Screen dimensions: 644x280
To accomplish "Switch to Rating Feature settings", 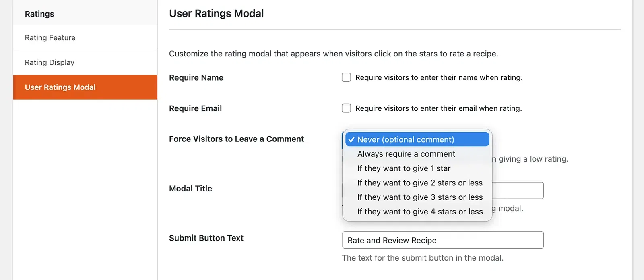I will pyautogui.click(x=50, y=37).
